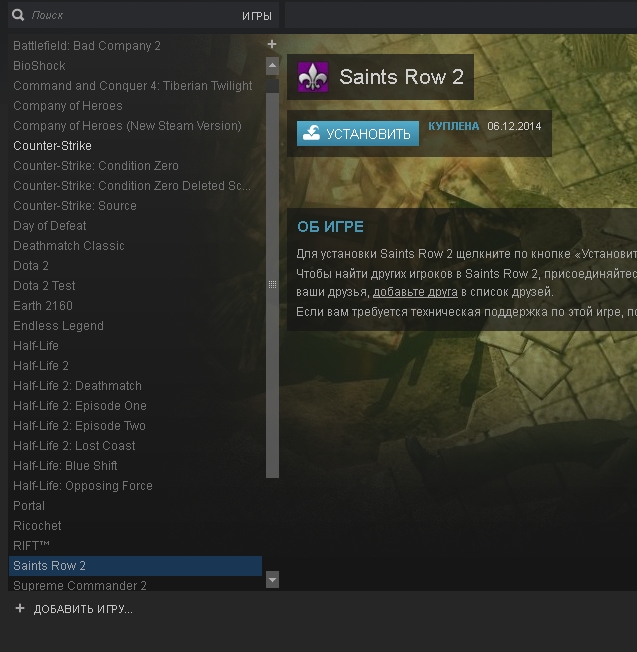
Task: Select Dota 2 entry
Action: click(135, 265)
